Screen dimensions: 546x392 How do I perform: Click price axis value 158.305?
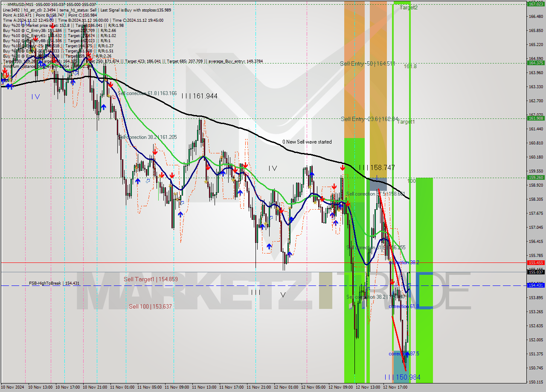click(x=535, y=199)
